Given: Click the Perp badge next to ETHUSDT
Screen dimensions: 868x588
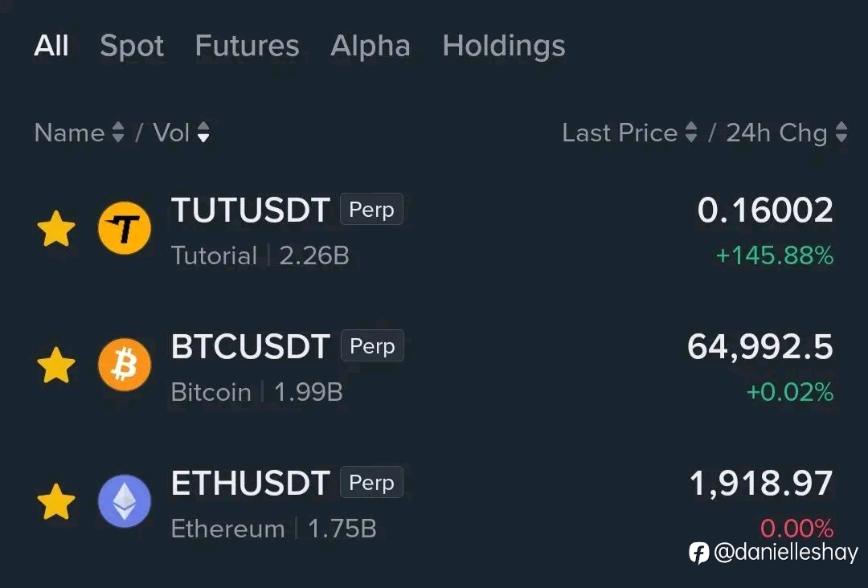Looking at the screenshot, I should pos(371,482).
